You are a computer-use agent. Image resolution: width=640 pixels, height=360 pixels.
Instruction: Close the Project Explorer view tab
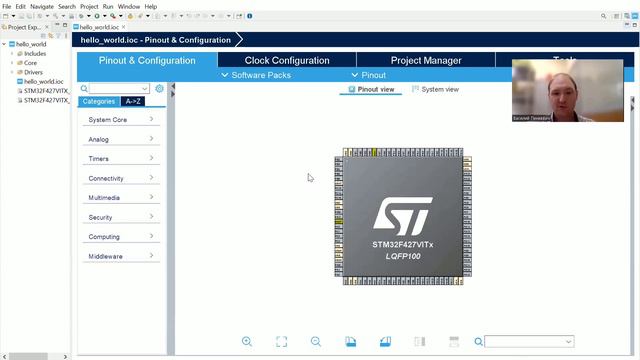(x=47, y=27)
